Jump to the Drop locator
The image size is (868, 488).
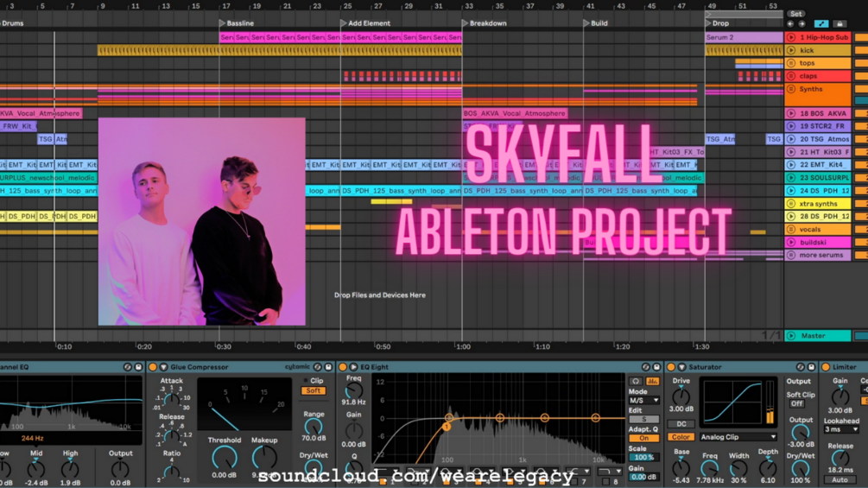[x=707, y=23]
